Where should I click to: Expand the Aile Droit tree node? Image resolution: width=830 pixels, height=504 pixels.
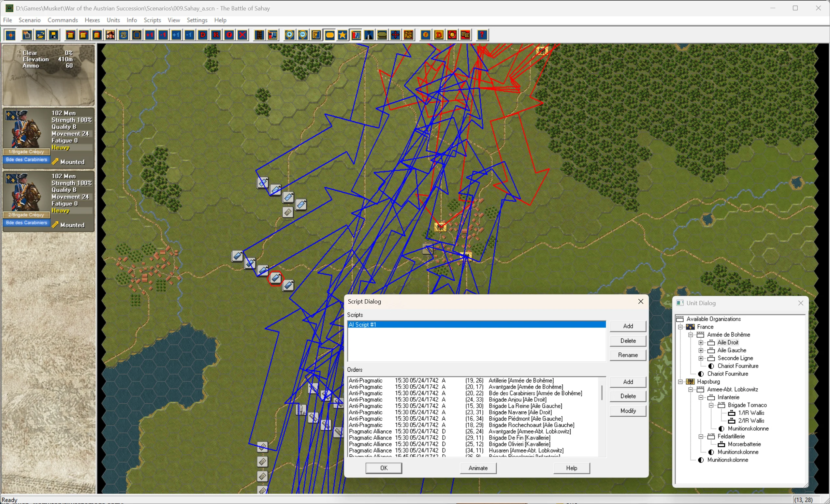(701, 343)
